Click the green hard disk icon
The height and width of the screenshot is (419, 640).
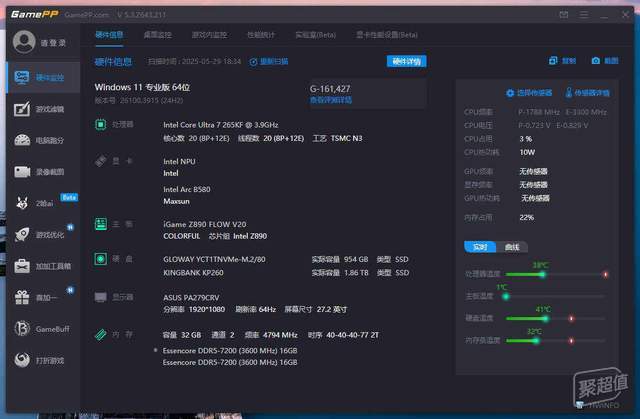pyautogui.click(x=101, y=259)
